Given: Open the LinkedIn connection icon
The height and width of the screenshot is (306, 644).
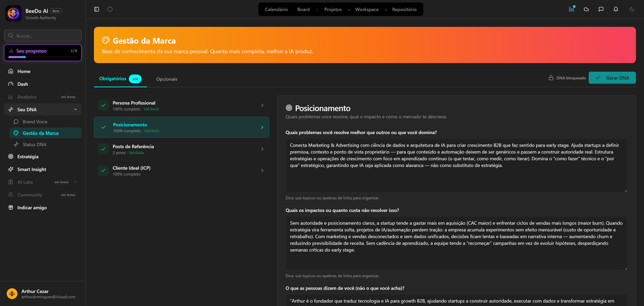Looking at the screenshot, I should [572, 9].
